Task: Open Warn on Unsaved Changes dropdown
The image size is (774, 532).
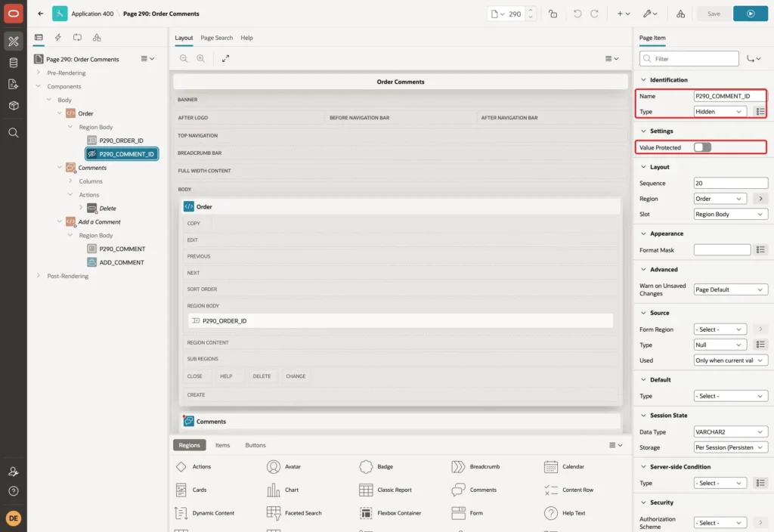Action: tap(731, 289)
